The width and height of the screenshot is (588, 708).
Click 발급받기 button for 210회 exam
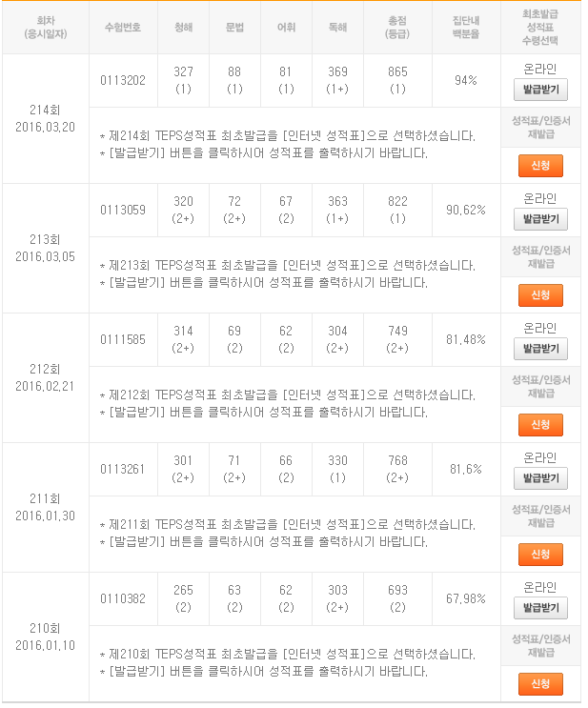coord(540,608)
